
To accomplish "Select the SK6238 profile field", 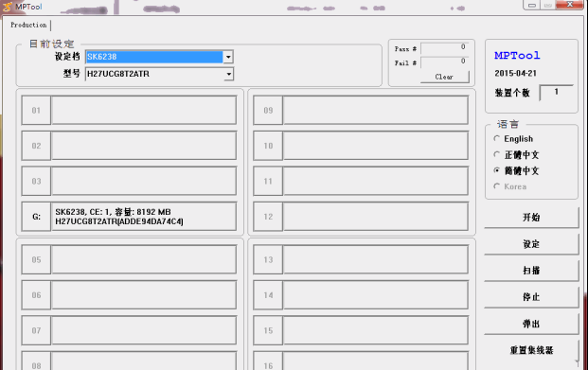I will click(154, 57).
